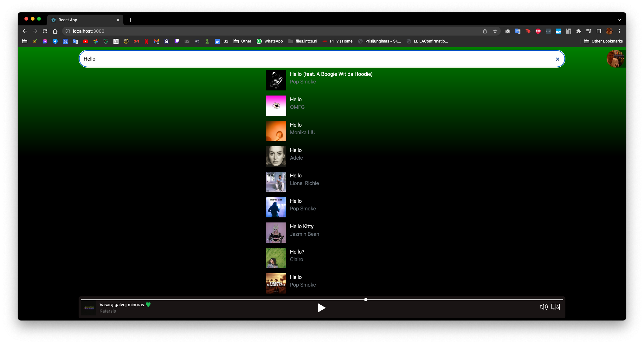644x344 pixels.
Task: Open the Tp red extension icon
Action: tap(528, 31)
